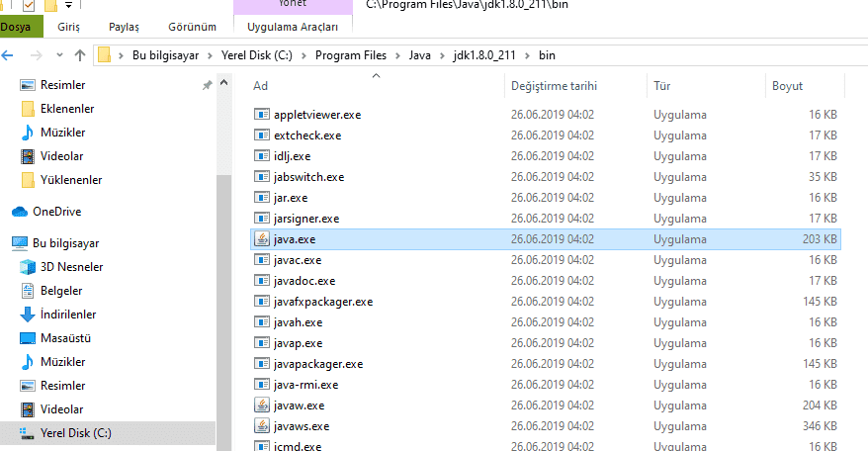
Task: Expand chevron after Yerel Disk (C:) in address bar
Action: click(304, 55)
